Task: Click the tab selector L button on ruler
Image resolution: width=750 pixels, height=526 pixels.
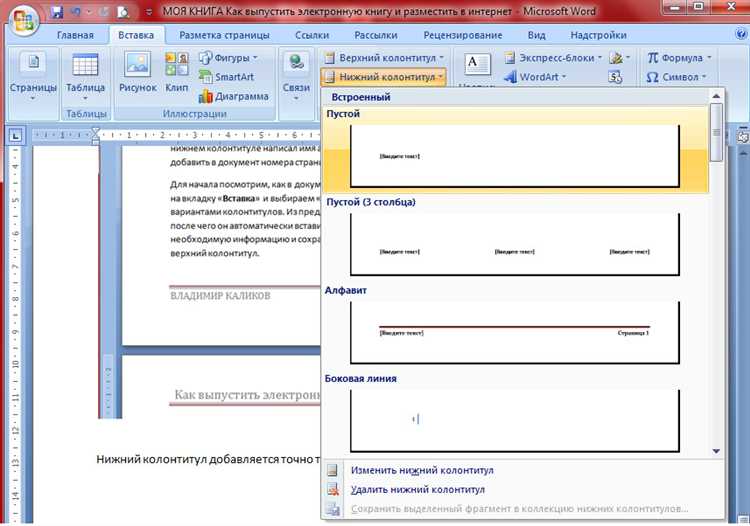Action: pos(15,136)
